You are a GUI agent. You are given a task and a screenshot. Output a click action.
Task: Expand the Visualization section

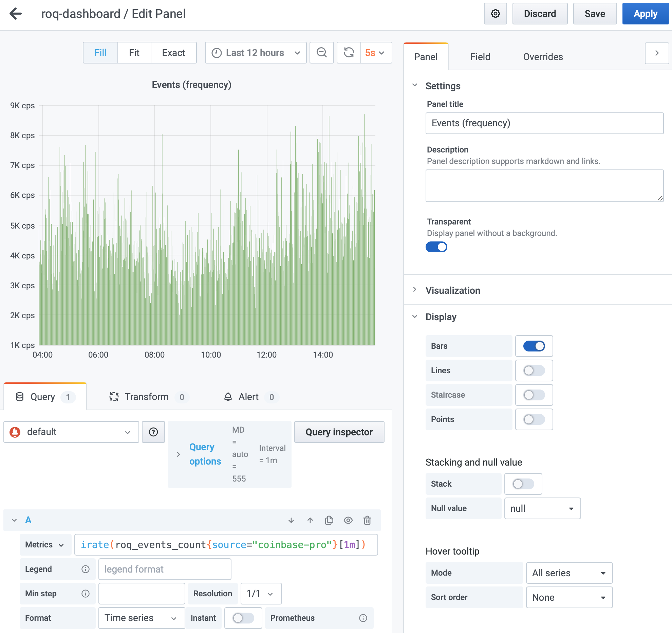(453, 290)
